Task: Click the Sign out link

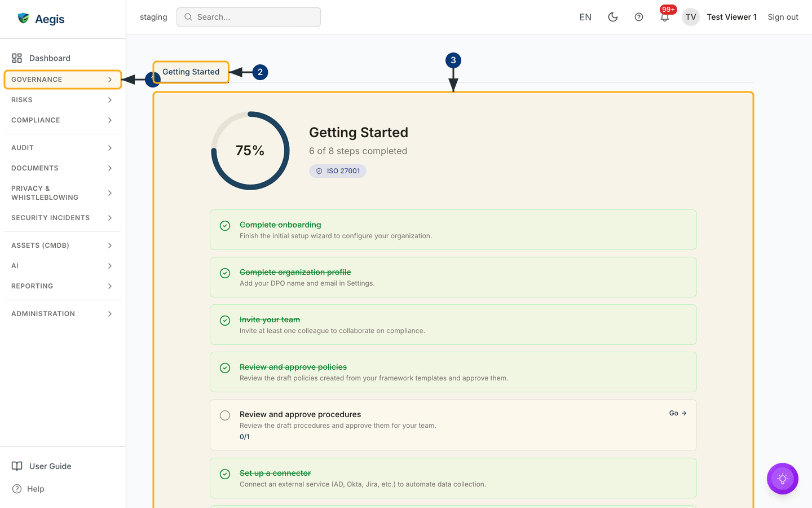Action: point(783,17)
